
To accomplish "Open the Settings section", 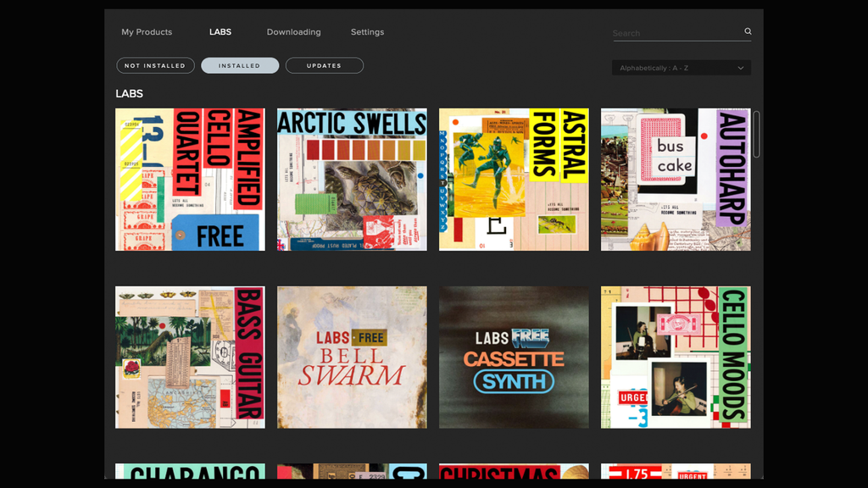I will pyautogui.click(x=367, y=31).
